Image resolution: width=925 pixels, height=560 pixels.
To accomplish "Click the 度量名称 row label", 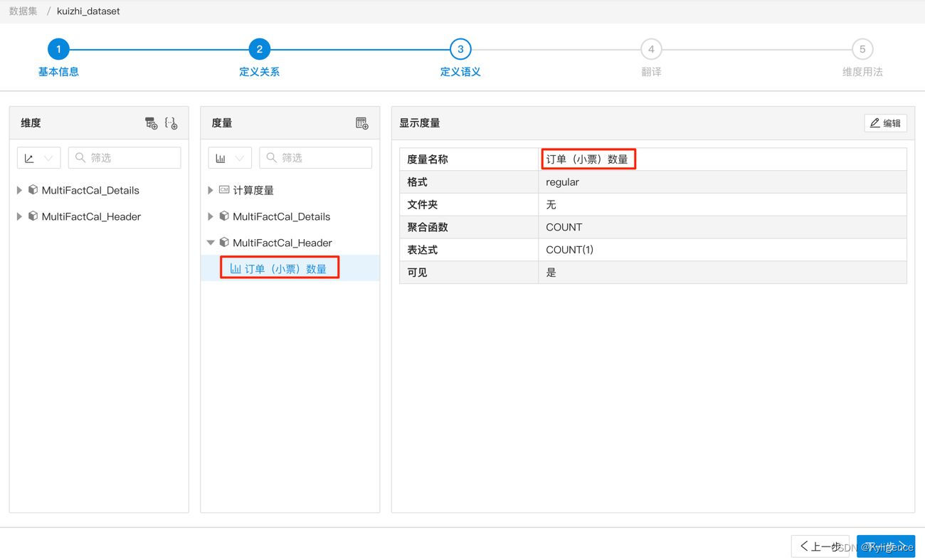I will [x=428, y=159].
